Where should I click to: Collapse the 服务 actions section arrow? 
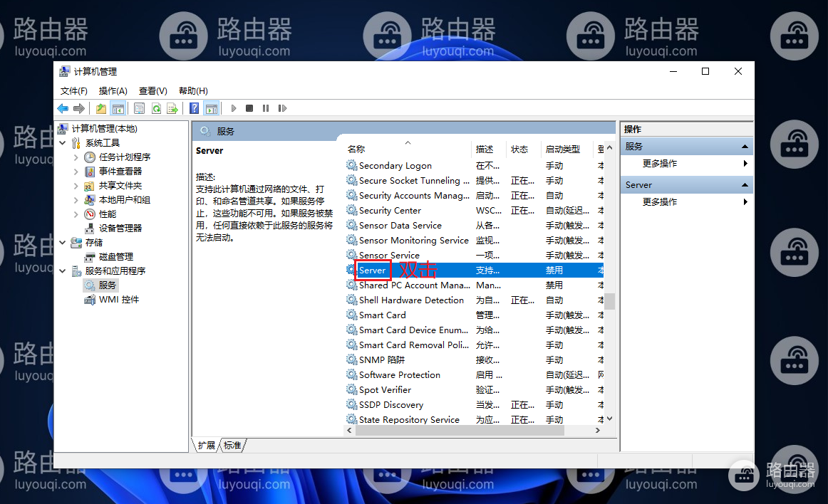pyautogui.click(x=745, y=147)
